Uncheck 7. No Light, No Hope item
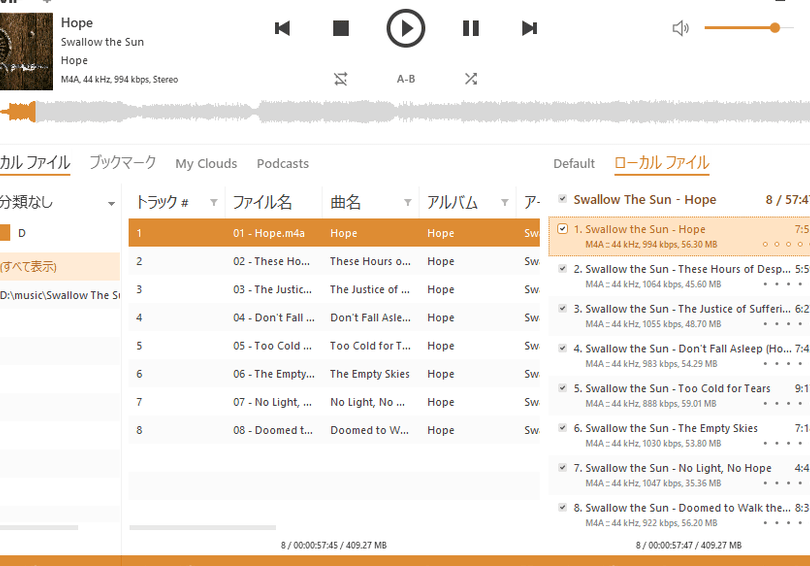The height and width of the screenshot is (566, 810). pyautogui.click(x=563, y=467)
